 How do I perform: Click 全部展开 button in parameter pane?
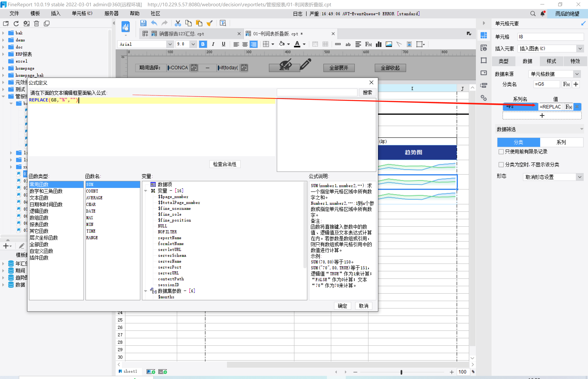339,68
